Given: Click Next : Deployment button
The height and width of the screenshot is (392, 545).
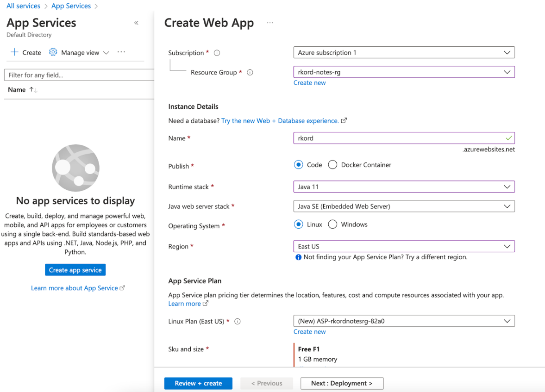Looking at the screenshot, I should pyautogui.click(x=342, y=383).
